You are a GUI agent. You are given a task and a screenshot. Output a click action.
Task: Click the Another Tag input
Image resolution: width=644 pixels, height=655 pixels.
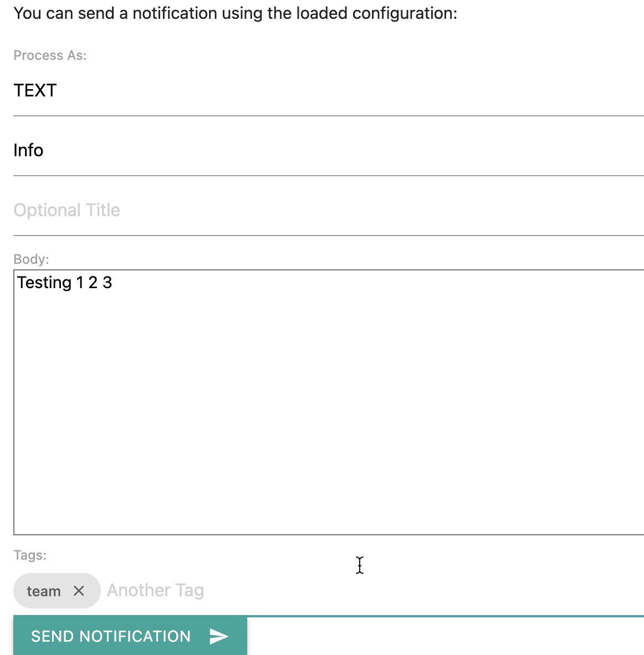tap(155, 591)
